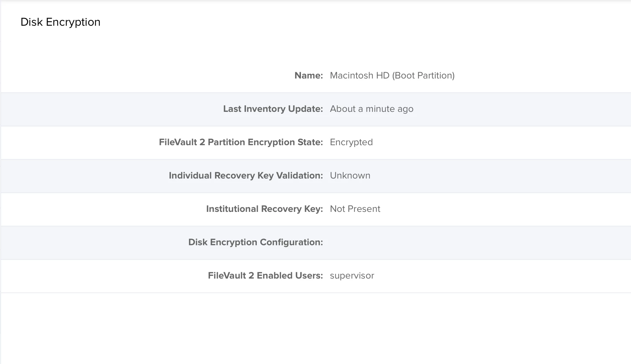The width and height of the screenshot is (631, 364).
Task: Select Individual Recovery Key Validation label
Action: [246, 176]
